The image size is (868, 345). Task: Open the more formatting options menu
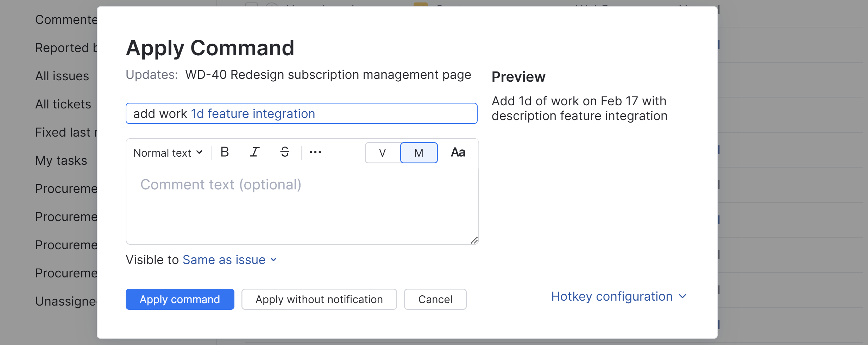[x=315, y=152]
